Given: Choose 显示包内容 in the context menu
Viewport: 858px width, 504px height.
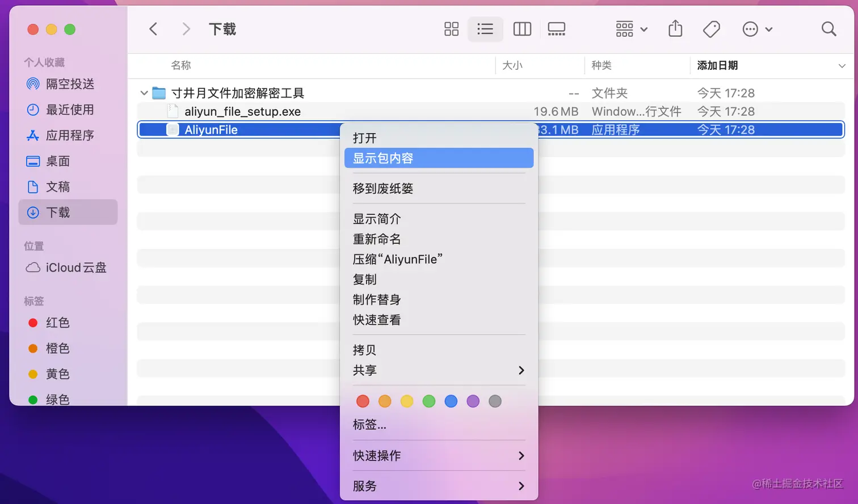Looking at the screenshot, I should pos(439,158).
